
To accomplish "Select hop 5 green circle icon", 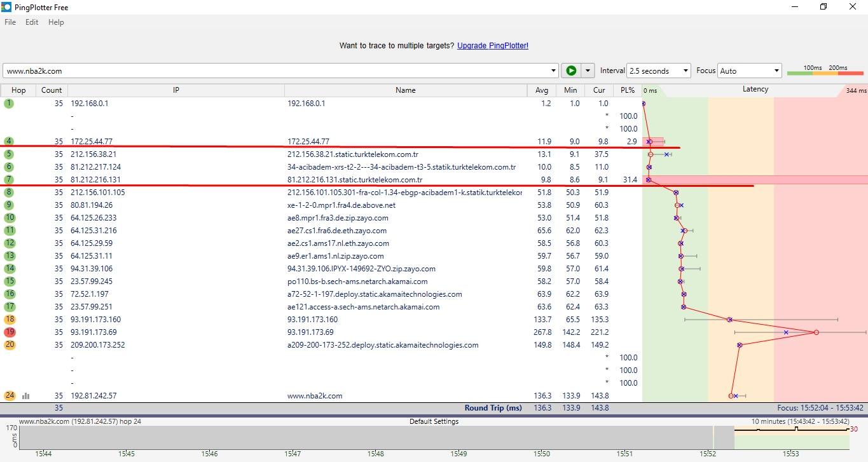I will point(10,154).
